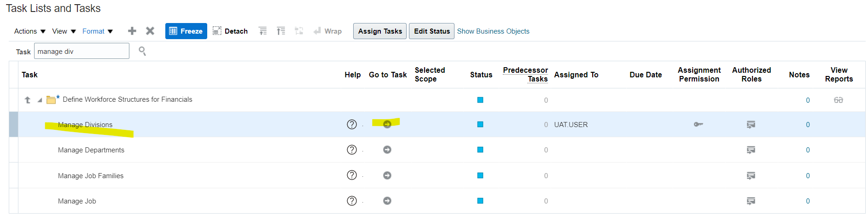Click the Edit Status button
Viewport: 868px width, 215px height.
431,31
